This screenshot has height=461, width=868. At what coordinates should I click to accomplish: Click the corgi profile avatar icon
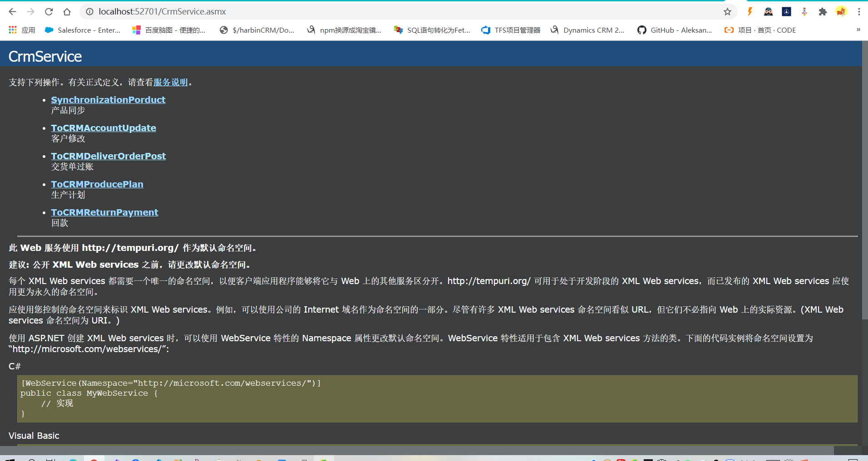pos(841,11)
